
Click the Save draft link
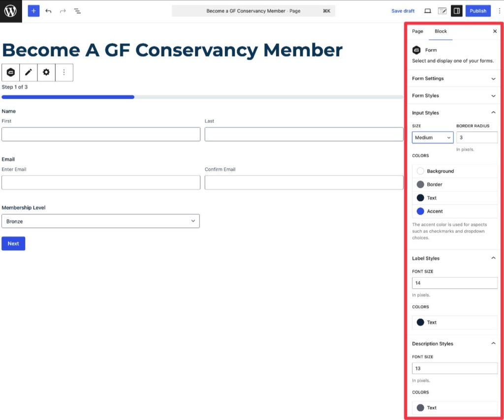pyautogui.click(x=403, y=11)
